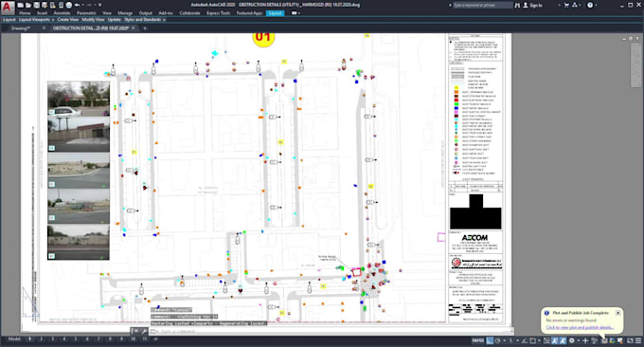The image size is (644, 347).
Task: Toggle polar tracking in status bar
Action: point(497,340)
